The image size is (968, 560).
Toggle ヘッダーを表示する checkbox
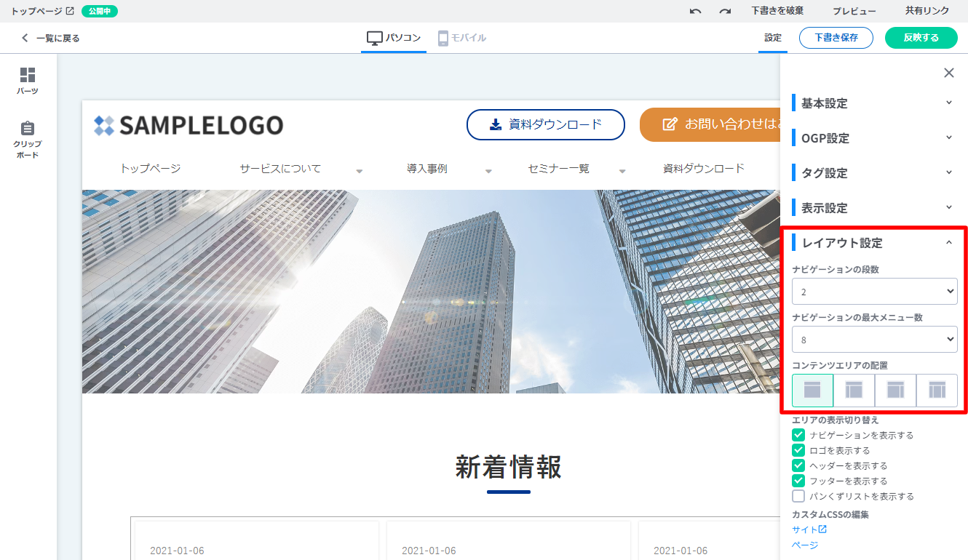[x=798, y=465]
